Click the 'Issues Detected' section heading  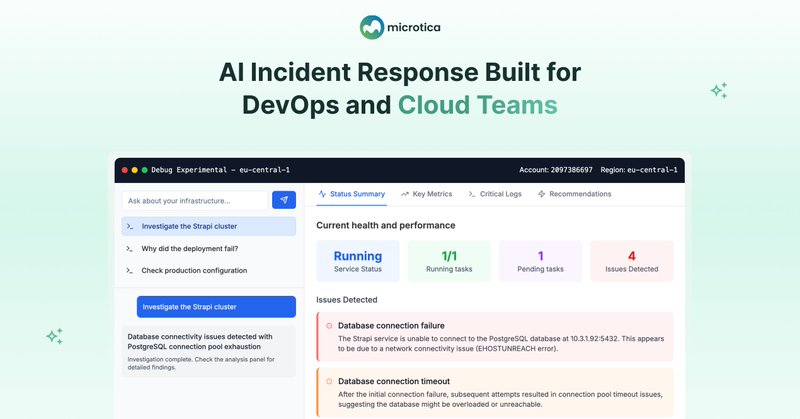[x=346, y=300]
